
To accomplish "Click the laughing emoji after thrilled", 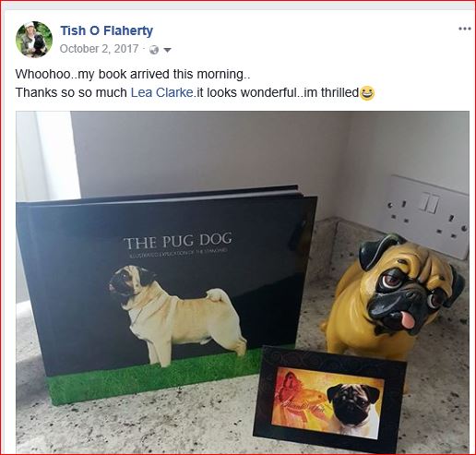I will tap(367, 93).
